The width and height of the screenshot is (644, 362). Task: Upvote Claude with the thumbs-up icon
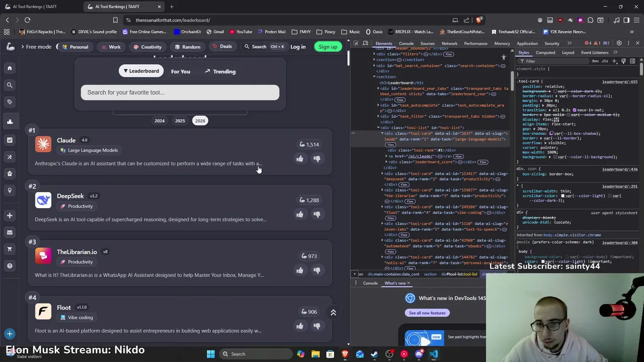(x=300, y=158)
